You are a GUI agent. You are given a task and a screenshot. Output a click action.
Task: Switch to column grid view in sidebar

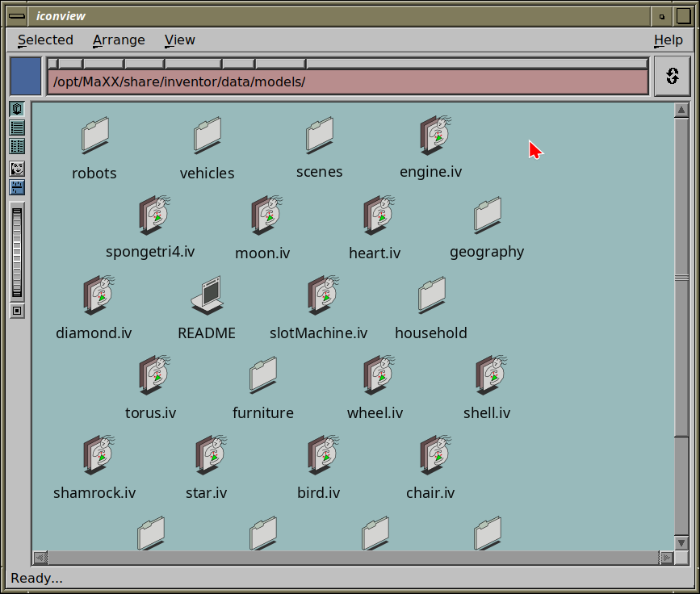(x=17, y=146)
